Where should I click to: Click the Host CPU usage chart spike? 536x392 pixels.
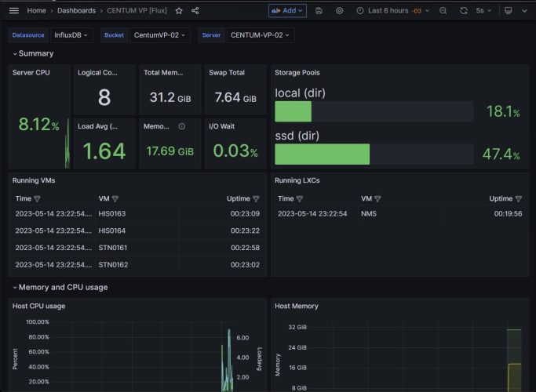tap(228, 360)
